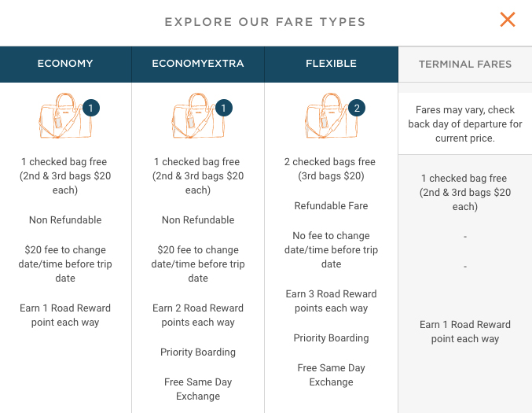Click the Flexible two-bag count badge

click(356, 108)
